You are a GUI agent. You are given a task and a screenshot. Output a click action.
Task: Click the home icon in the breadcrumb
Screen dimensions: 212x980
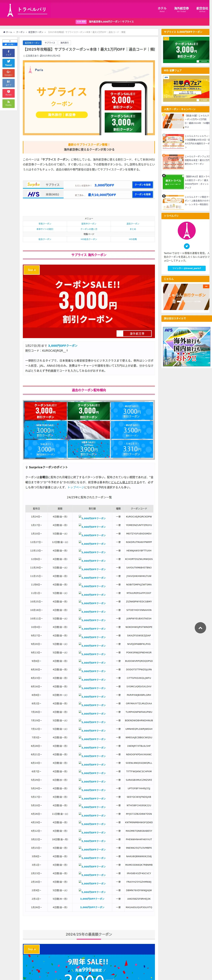click(x=4, y=32)
